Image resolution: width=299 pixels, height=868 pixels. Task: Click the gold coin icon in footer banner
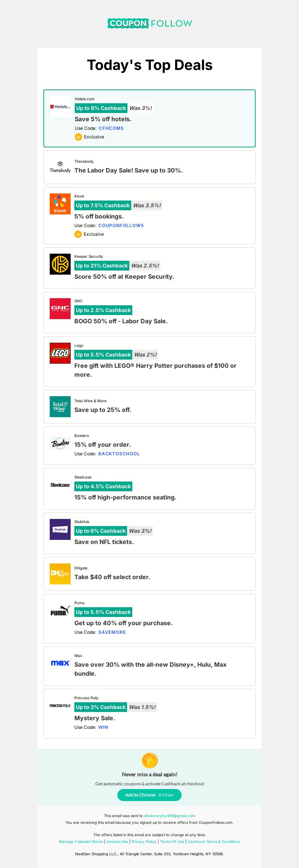[149, 760]
